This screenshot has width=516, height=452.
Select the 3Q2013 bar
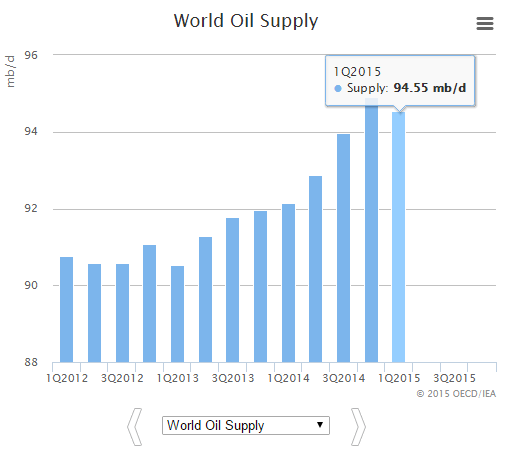pos(232,290)
